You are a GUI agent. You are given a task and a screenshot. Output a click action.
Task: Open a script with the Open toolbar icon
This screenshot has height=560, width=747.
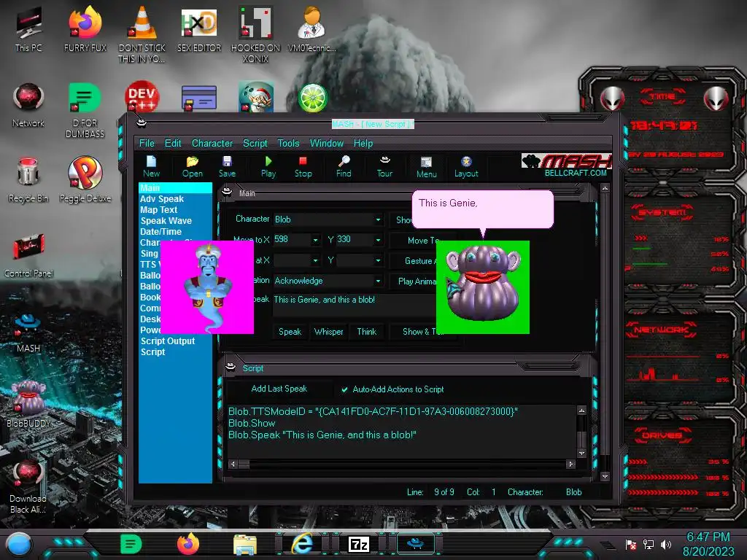click(x=193, y=167)
